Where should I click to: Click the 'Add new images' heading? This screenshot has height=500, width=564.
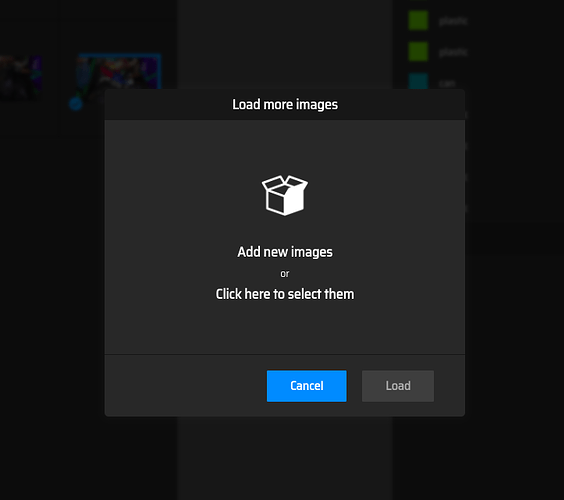(x=285, y=252)
